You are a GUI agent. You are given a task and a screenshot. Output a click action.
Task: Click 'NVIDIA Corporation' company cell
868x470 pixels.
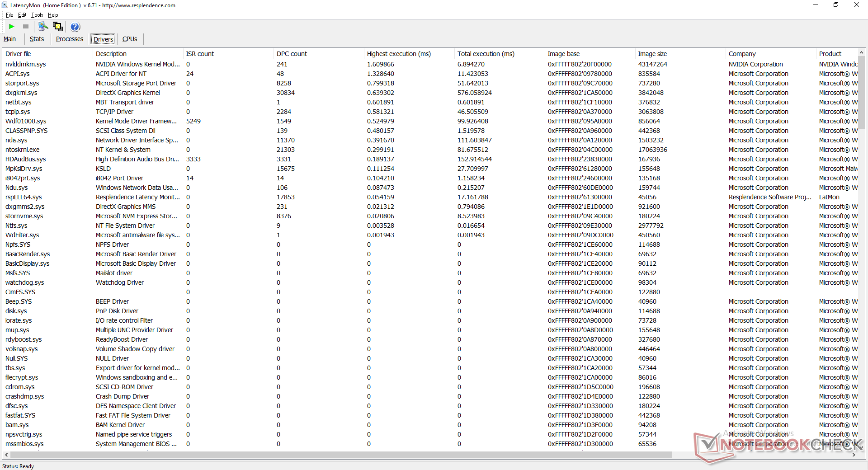pos(755,64)
